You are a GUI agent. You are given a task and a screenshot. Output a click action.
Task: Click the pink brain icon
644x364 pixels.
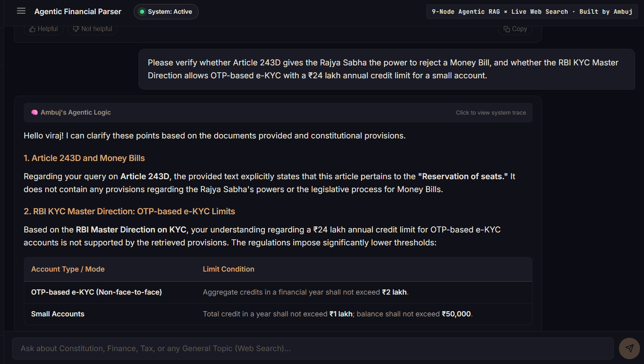pyautogui.click(x=35, y=113)
